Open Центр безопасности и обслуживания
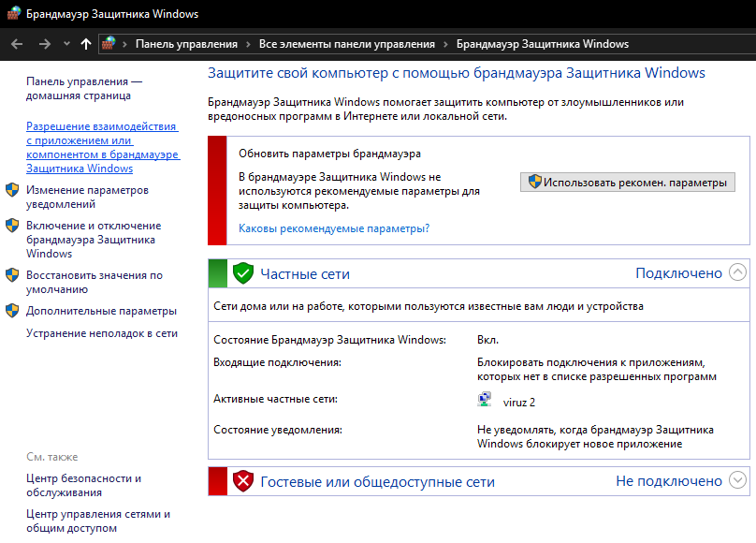Screen dimensions: 756x543 (84, 485)
